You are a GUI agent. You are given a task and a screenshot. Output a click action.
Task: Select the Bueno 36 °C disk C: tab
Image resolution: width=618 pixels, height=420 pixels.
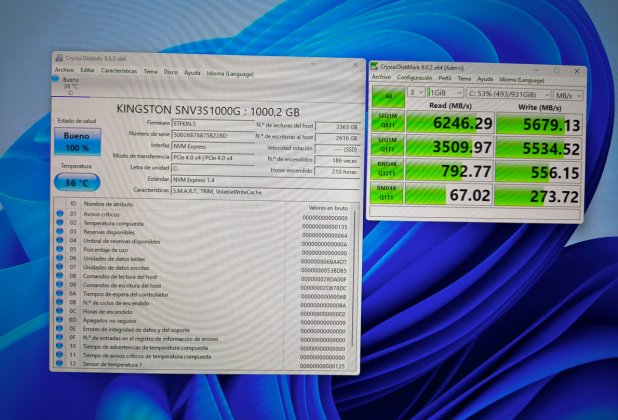click(x=70, y=86)
